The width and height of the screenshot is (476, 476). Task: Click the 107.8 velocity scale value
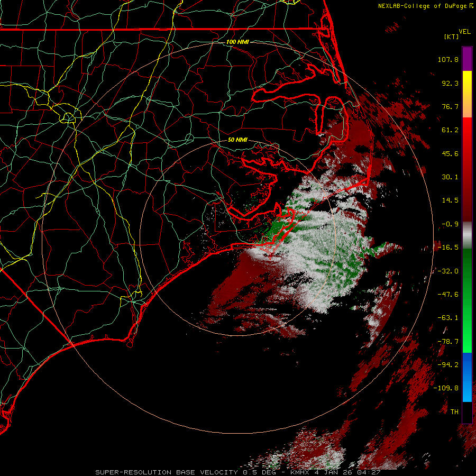pyautogui.click(x=448, y=59)
